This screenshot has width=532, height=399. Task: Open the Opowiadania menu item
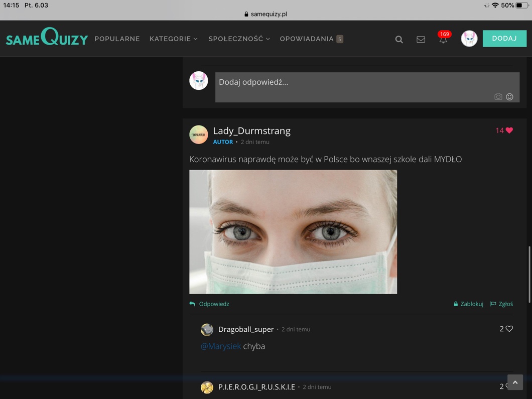(x=307, y=39)
